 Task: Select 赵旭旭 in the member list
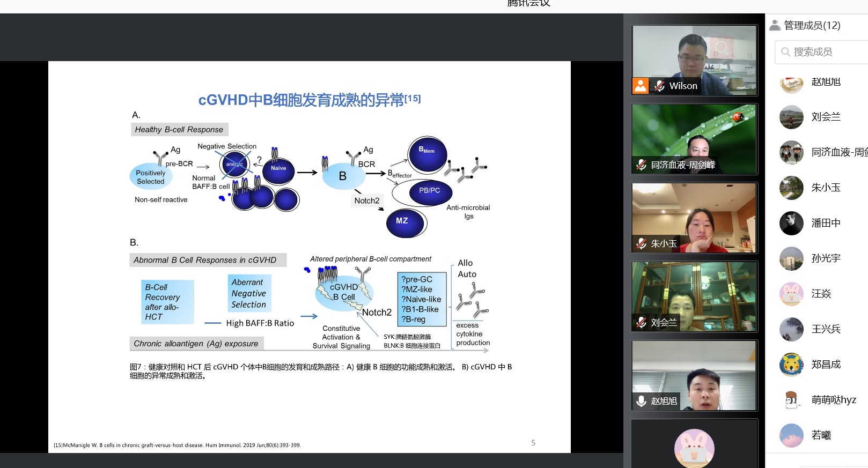pos(826,82)
